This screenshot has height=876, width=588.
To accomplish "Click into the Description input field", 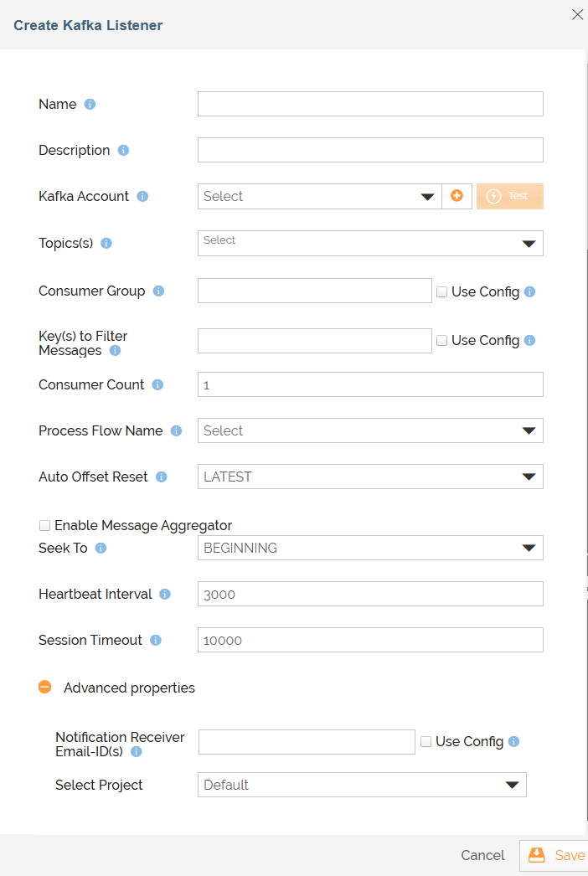I will [370, 150].
